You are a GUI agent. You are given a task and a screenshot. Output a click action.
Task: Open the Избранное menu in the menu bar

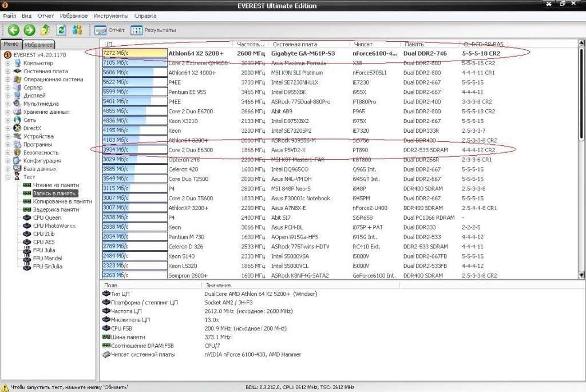click(x=74, y=15)
